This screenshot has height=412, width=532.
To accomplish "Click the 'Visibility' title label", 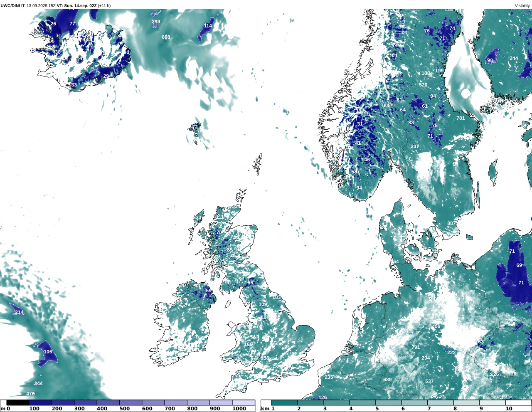I will click(x=522, y=6).
